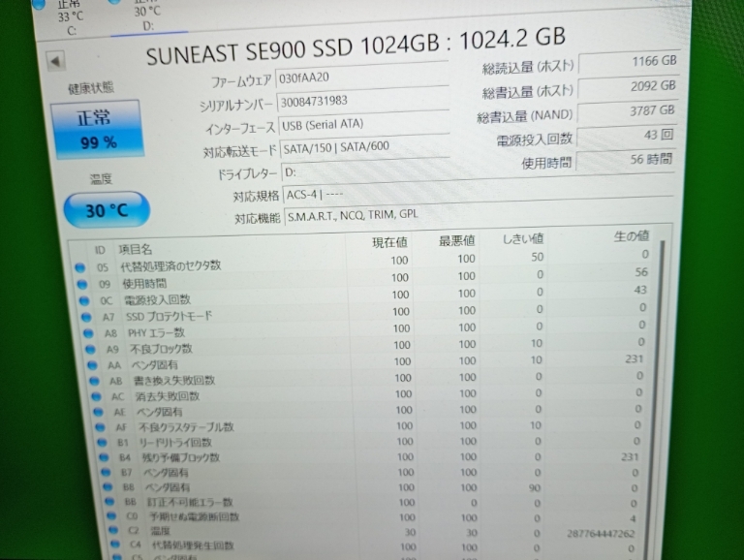
Task: Click status dot of attribute AF row
Action: tap(100, 427)
